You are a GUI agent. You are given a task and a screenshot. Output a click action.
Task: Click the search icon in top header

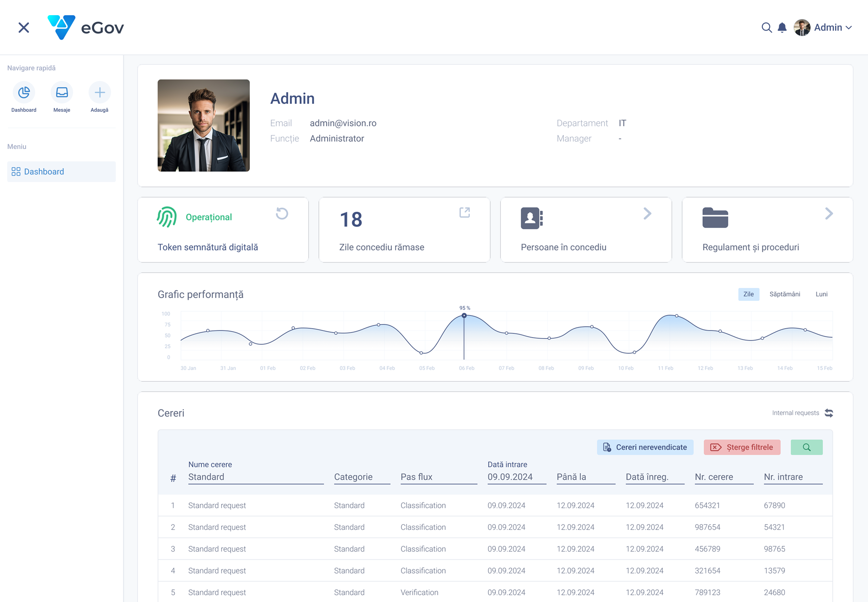click(766, 28)
